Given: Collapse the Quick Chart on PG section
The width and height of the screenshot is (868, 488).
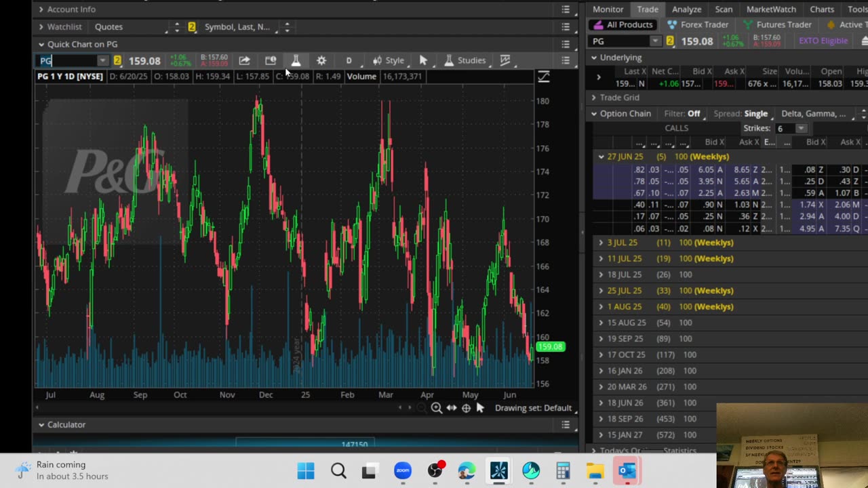Looking at the screenshot, I should point(41,44).
